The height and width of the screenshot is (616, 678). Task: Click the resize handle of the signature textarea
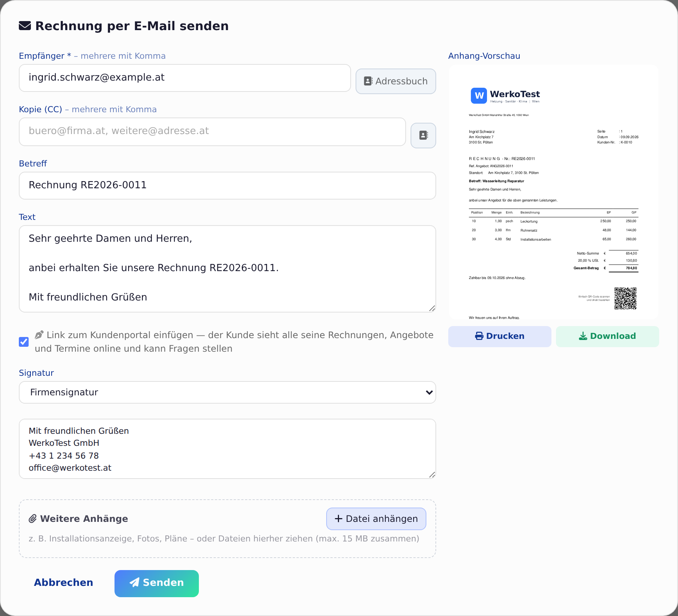click(432, 475)
